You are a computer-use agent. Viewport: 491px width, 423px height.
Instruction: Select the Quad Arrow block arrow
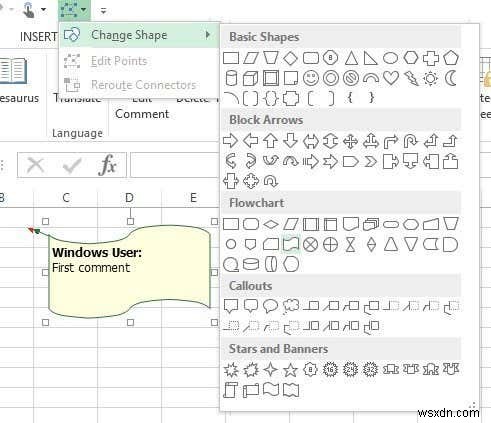point(351,141)
